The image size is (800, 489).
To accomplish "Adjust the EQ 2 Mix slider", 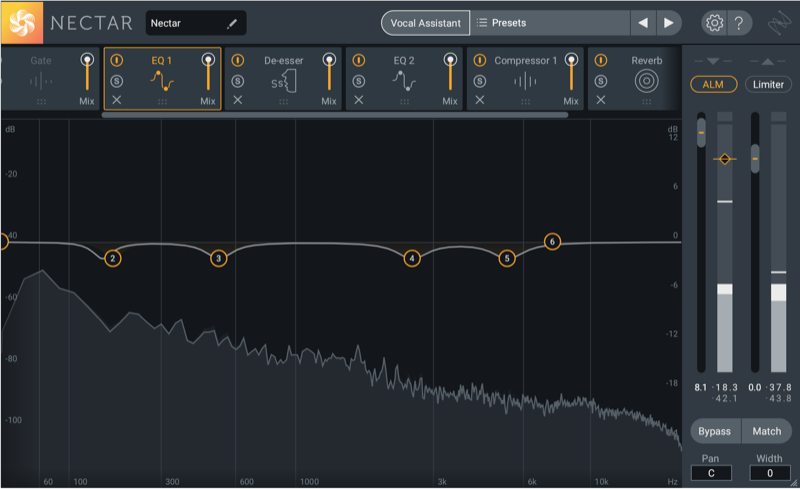I will pos(451,72).
